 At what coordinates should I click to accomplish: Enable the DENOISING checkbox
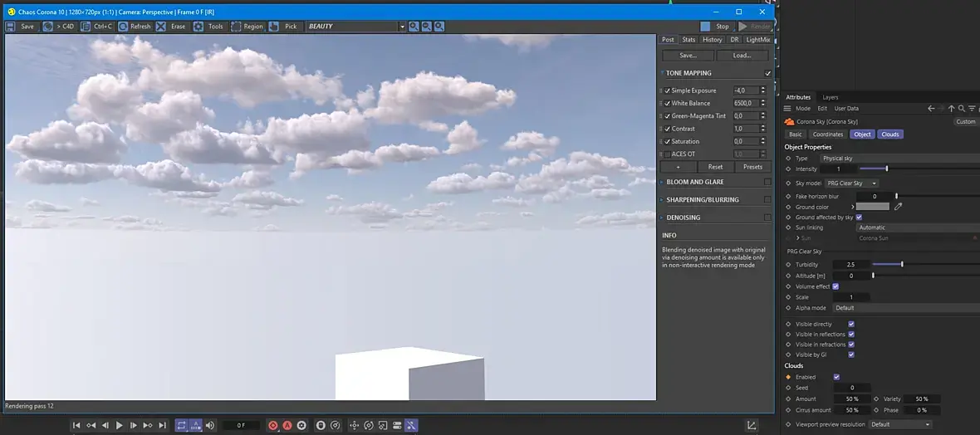point(767,217)
